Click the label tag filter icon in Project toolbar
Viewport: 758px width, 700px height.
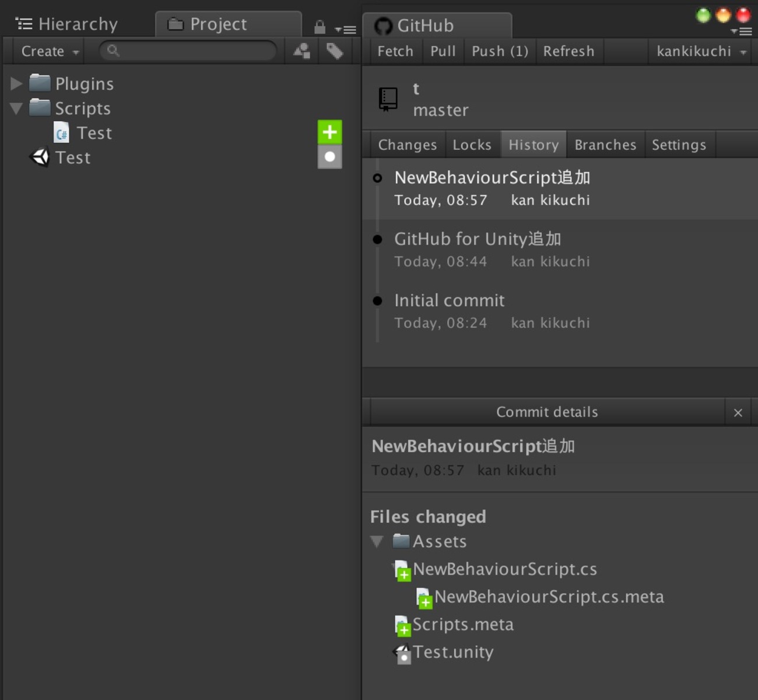tap(335, 51)
